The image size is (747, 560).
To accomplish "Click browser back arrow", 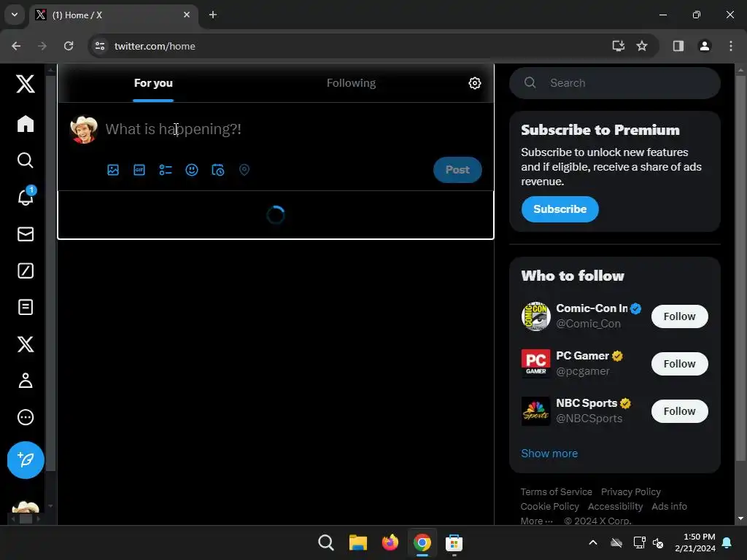I will pos(16,46).
